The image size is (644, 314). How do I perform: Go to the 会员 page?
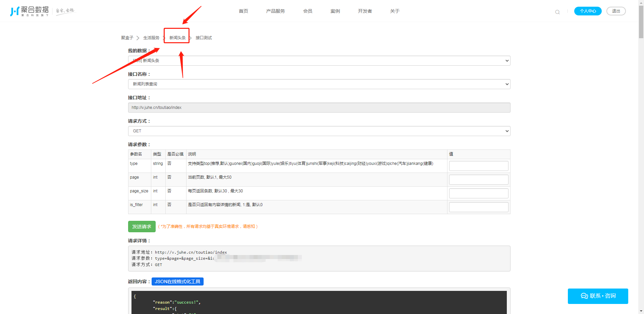308,11
